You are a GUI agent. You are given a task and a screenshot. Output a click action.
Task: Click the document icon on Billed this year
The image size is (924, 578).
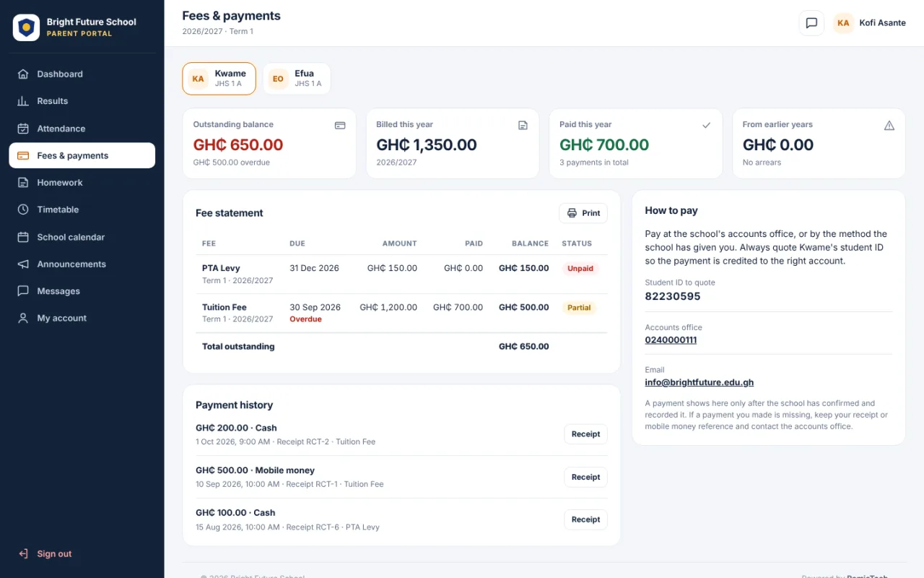[523, 125]
